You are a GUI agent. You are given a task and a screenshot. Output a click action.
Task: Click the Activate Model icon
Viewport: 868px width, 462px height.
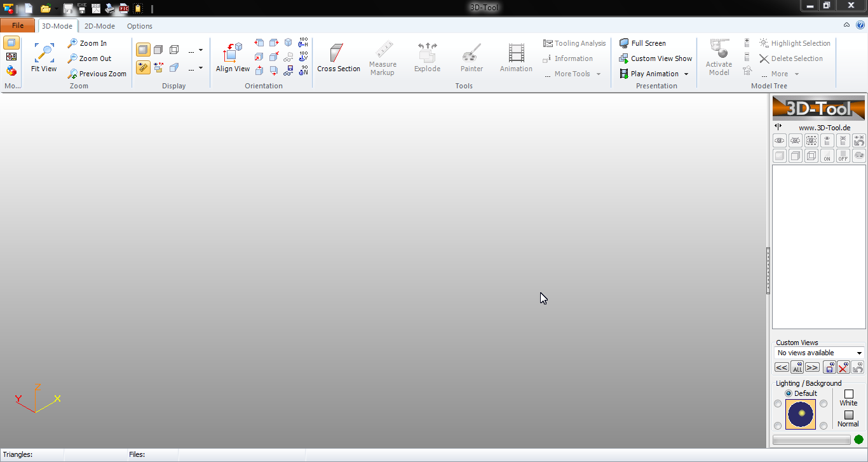tap(719, 50)
